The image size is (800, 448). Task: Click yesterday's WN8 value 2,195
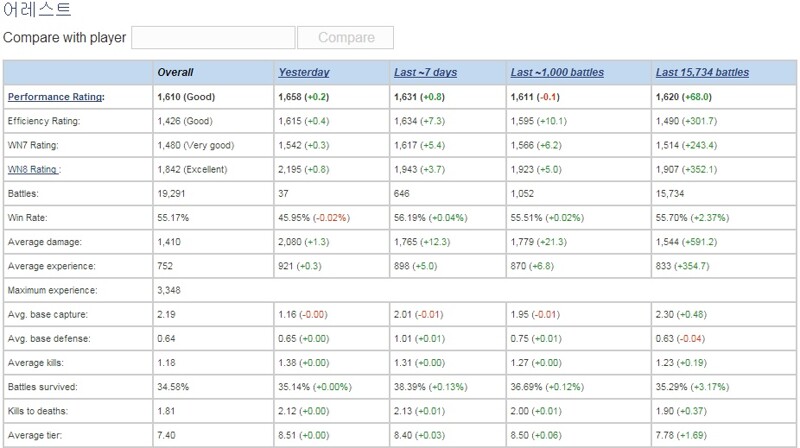pos(290,169)
